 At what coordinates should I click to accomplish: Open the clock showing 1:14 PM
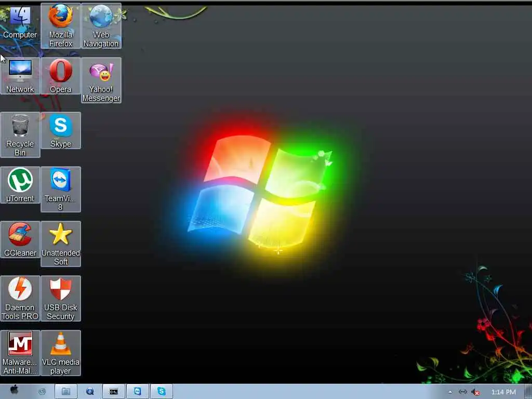[x=503, y=392]
